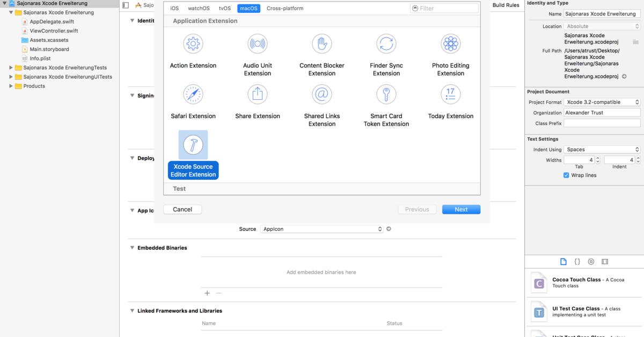Choose the Today Extension calendar icon
Screen dimensions: 644x337
click(x=451, y=94)
